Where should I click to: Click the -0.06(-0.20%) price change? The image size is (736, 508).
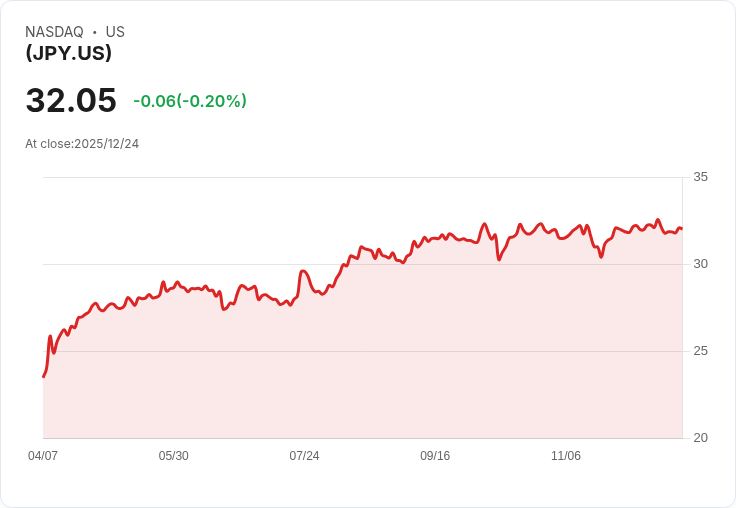(x=190, y=101)
